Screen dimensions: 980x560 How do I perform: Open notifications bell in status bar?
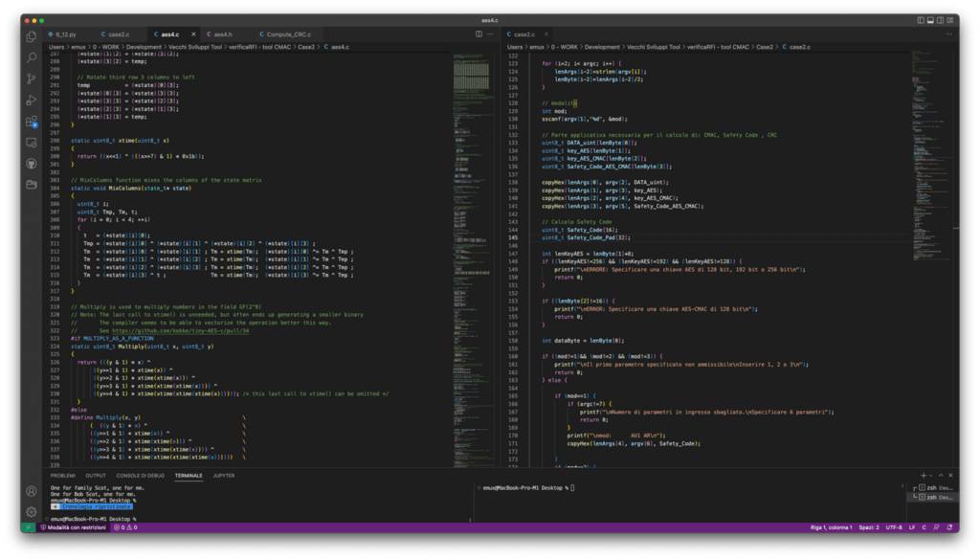tap(949, 527)
